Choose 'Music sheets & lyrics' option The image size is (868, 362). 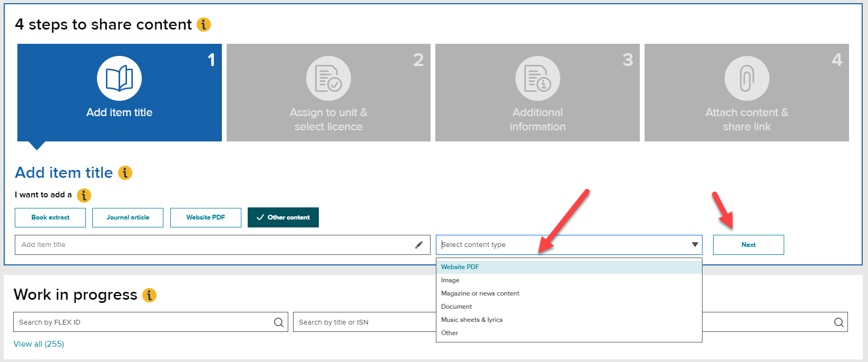569,320
